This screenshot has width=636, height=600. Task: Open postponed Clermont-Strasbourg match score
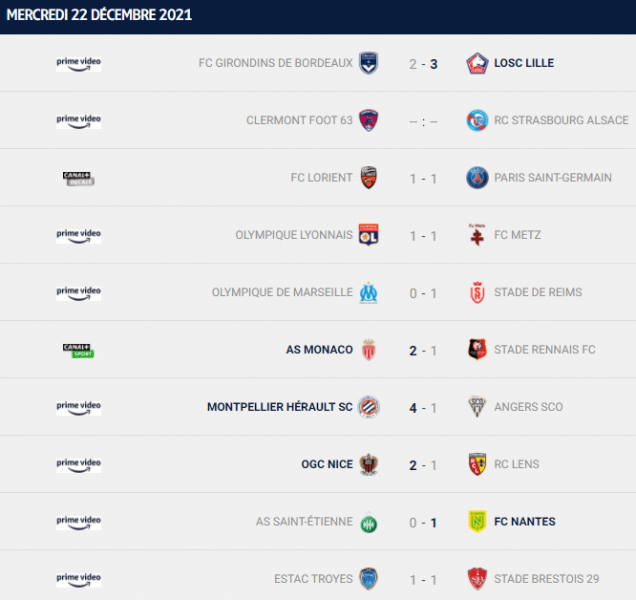point(423,121)
